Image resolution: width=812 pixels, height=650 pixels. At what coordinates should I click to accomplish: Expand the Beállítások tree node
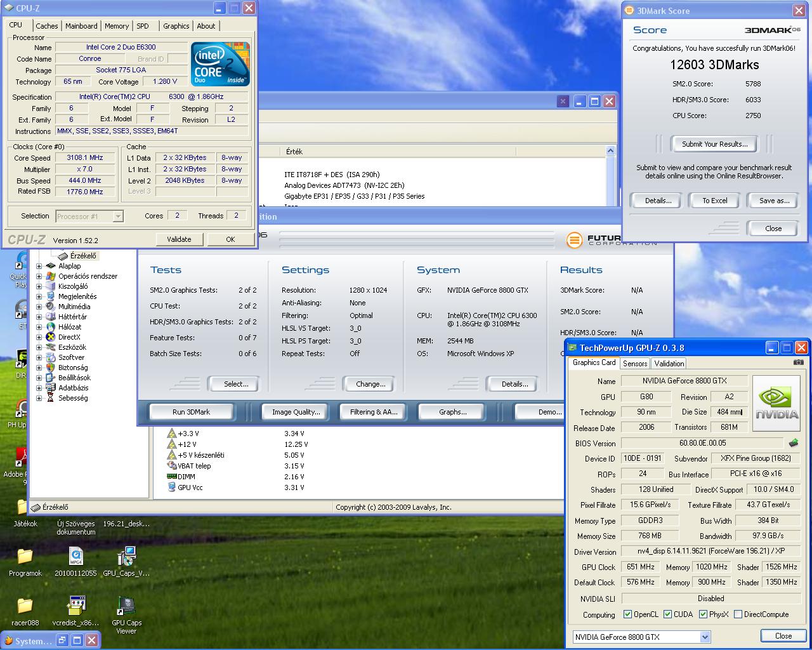tap(39, 378)
